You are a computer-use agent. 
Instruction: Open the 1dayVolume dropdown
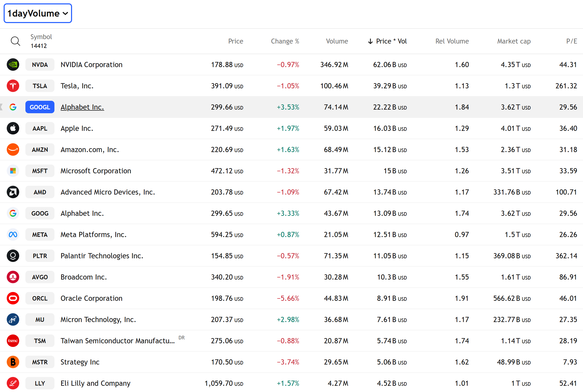(38, 13)
